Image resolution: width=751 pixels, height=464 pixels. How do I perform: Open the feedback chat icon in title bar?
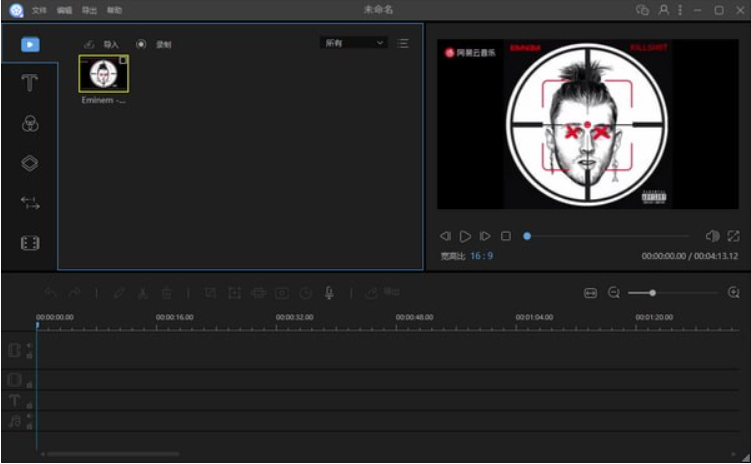tap(642, 10)
